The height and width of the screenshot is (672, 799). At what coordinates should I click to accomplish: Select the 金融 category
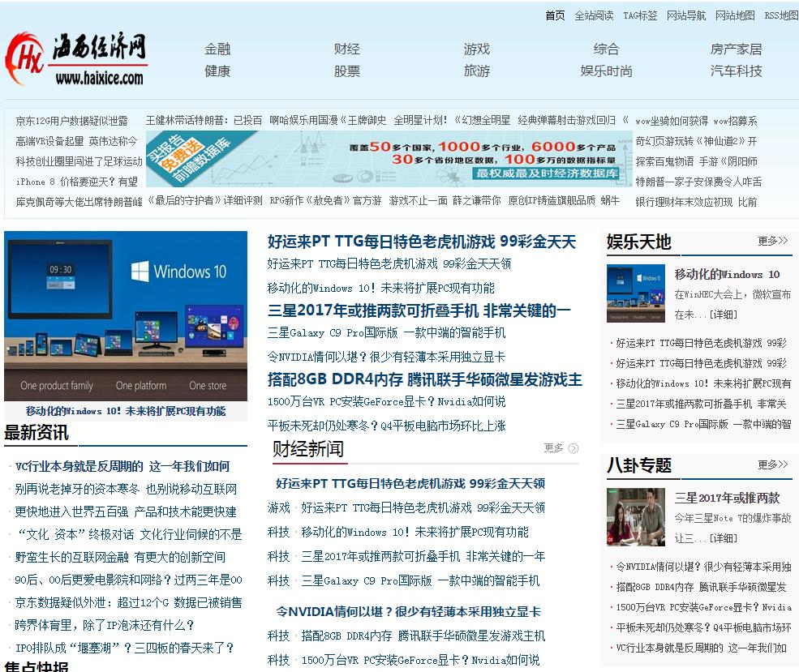pos(217,49)
